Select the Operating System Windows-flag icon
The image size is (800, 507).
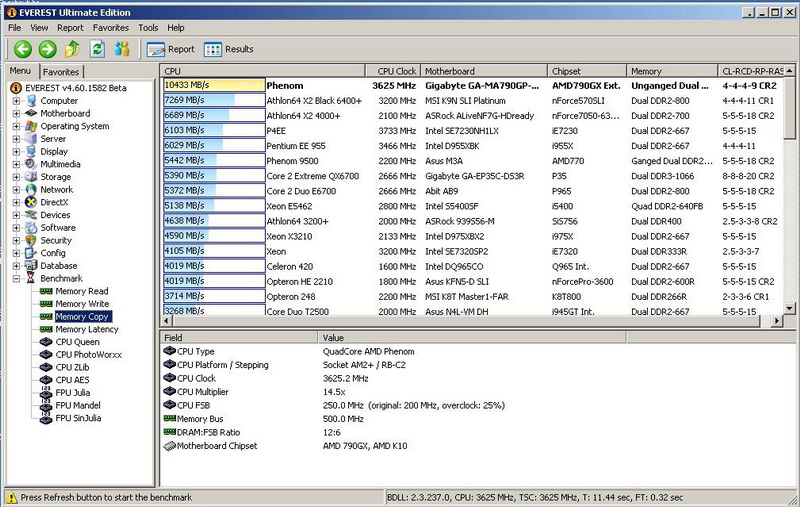(x=31, y=126)
